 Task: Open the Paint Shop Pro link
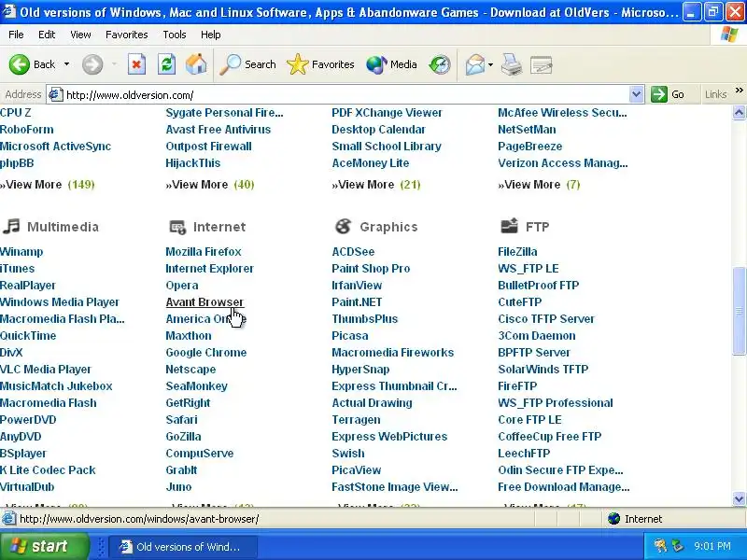371,268
